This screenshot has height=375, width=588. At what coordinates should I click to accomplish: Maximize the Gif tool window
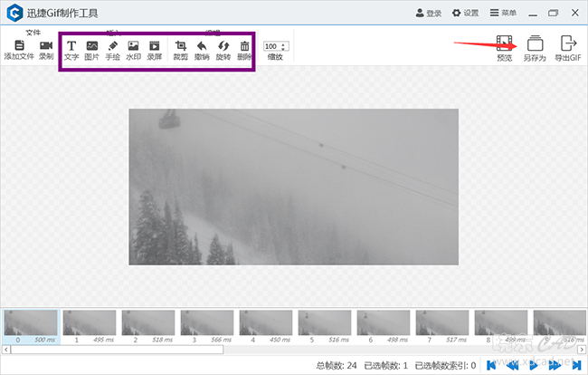click(553, 14)
